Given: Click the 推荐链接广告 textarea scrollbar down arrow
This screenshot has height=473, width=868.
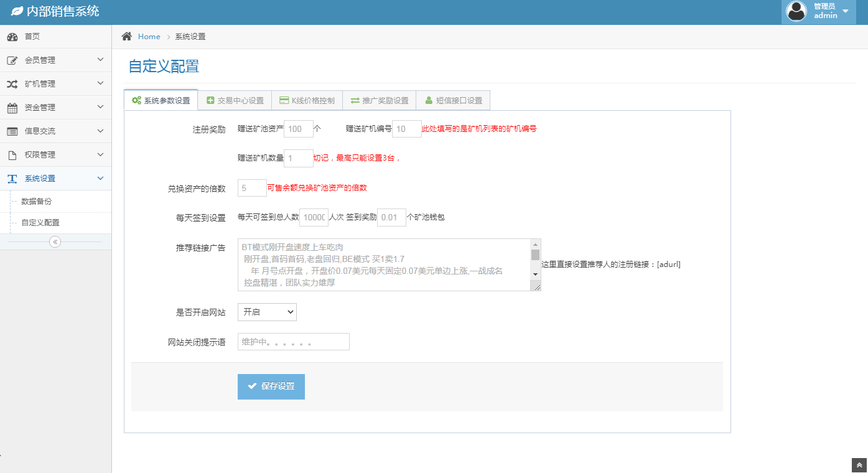Looking at the screenshot, I should 535,274.
